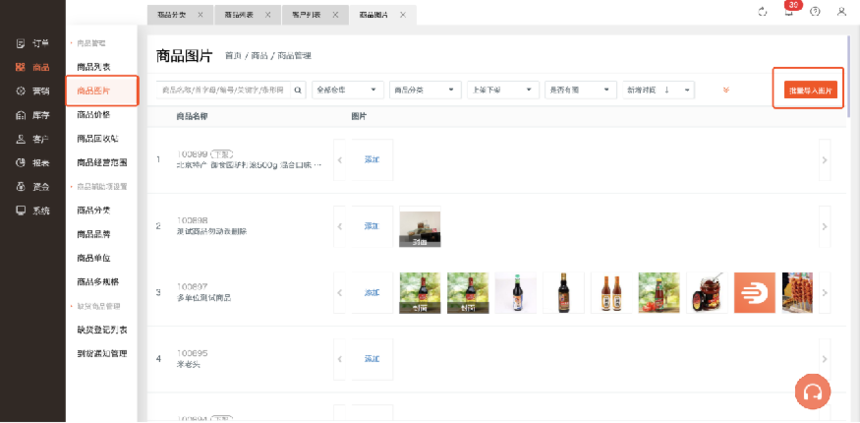Click the 批量导入图片 button
Image resolution: width=860 pixels, height=423 pixels.
[x=810, y=90]
